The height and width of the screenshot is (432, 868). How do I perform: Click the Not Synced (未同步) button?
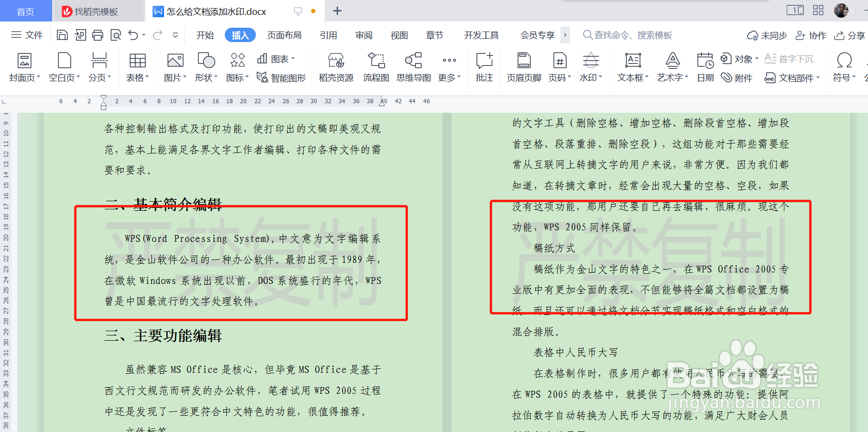767,35
